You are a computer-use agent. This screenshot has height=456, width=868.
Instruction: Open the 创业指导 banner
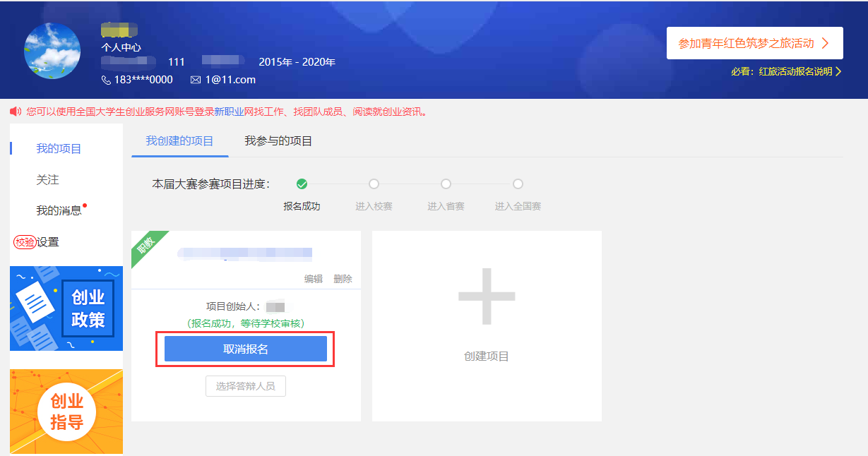coord(66,412)
